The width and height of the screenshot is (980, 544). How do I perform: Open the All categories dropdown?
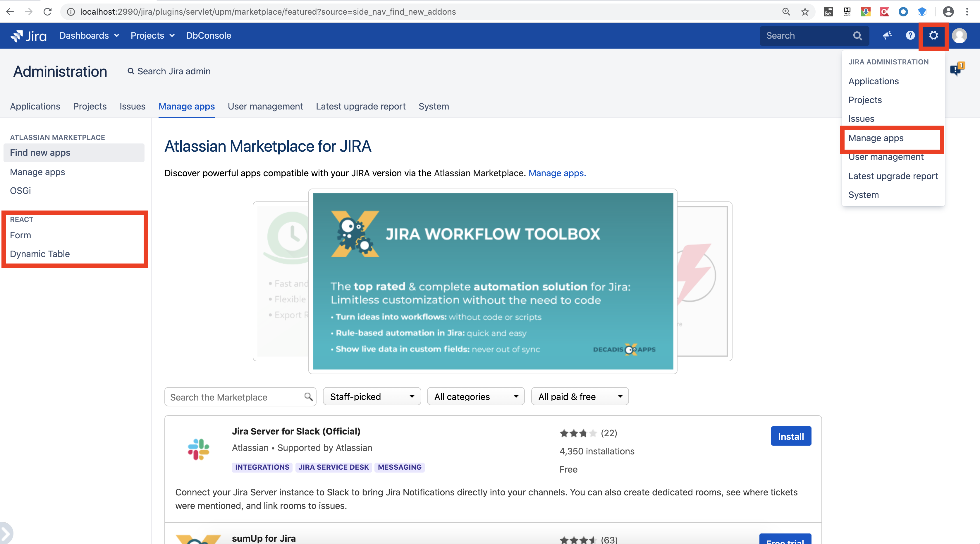[476, 396]
